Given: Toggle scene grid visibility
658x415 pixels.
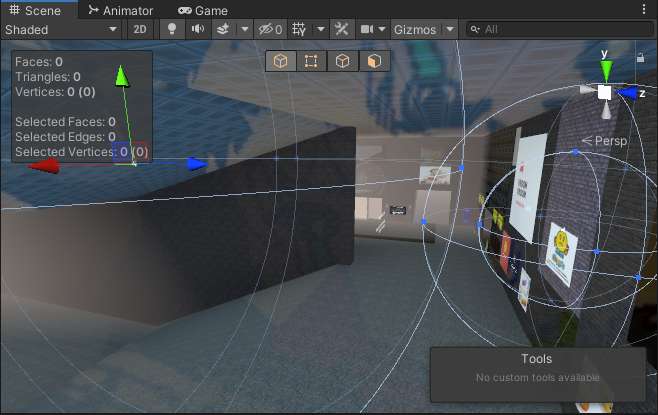Looking at the screenshot, I should pos(298,30).
